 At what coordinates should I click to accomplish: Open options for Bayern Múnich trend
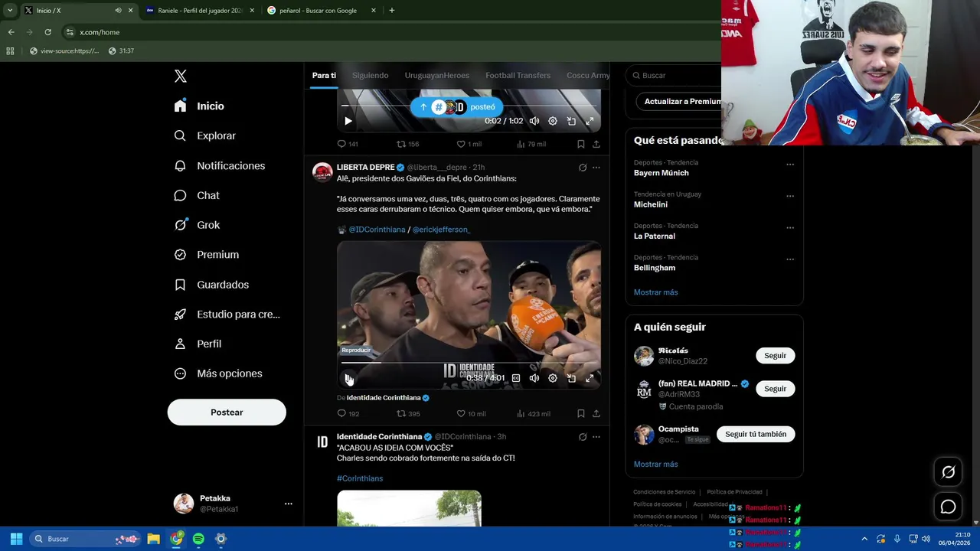point(790,164)
